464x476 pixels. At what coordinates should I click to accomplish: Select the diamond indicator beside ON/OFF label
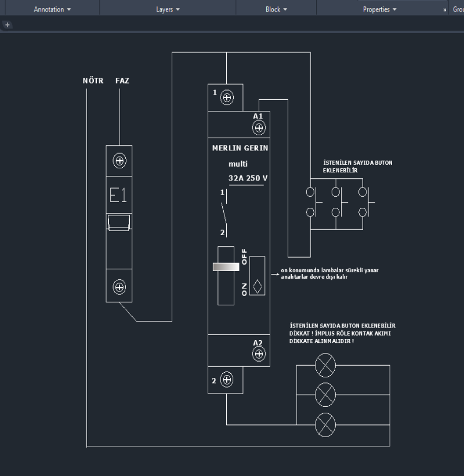click(x=258, y=287)
